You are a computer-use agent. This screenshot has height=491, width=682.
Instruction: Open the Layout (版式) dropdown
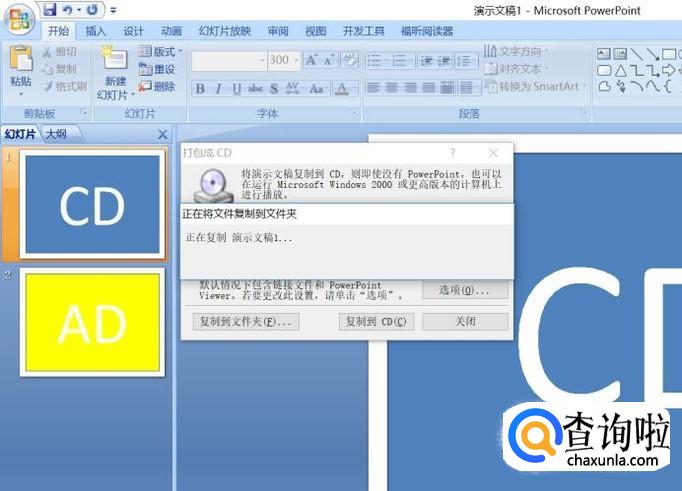pos(160,52)
